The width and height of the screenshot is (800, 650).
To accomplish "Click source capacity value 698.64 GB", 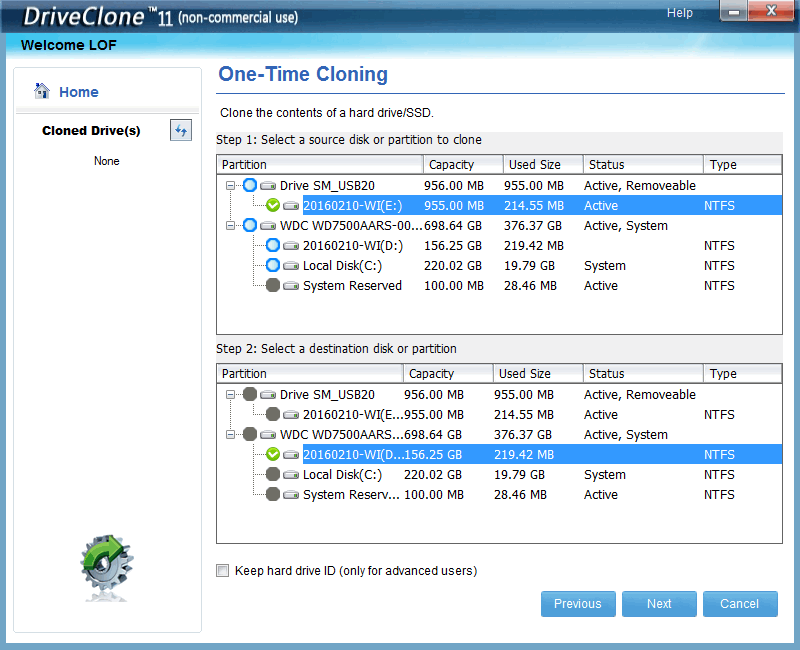I will 453,226.
